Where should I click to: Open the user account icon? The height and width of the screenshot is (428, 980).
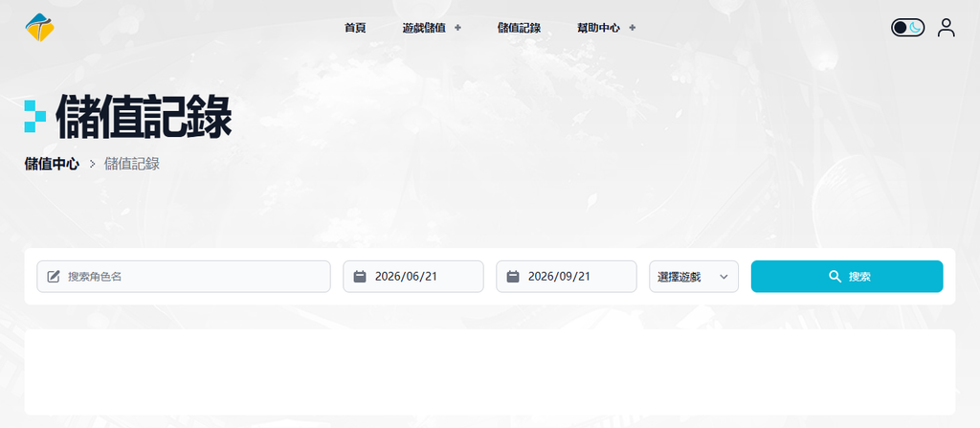click(947, 28)
